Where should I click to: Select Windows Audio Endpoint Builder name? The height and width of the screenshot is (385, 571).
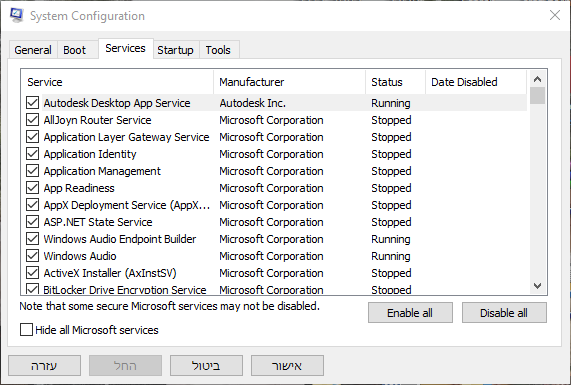click(120, 239)
